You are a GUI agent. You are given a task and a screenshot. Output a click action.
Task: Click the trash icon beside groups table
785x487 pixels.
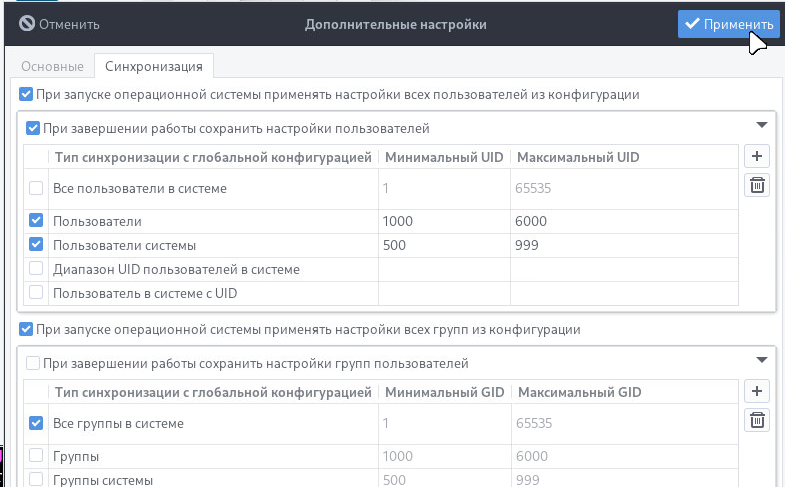click(x=758, y=421)
